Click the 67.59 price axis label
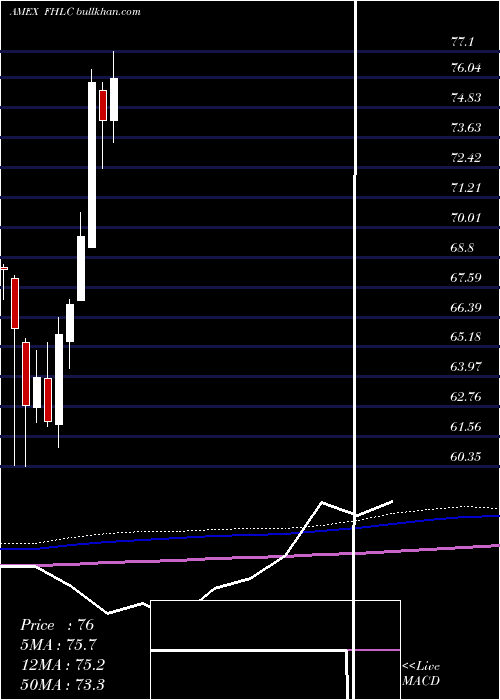Screen dimensions: 500x700 [466, 278]
